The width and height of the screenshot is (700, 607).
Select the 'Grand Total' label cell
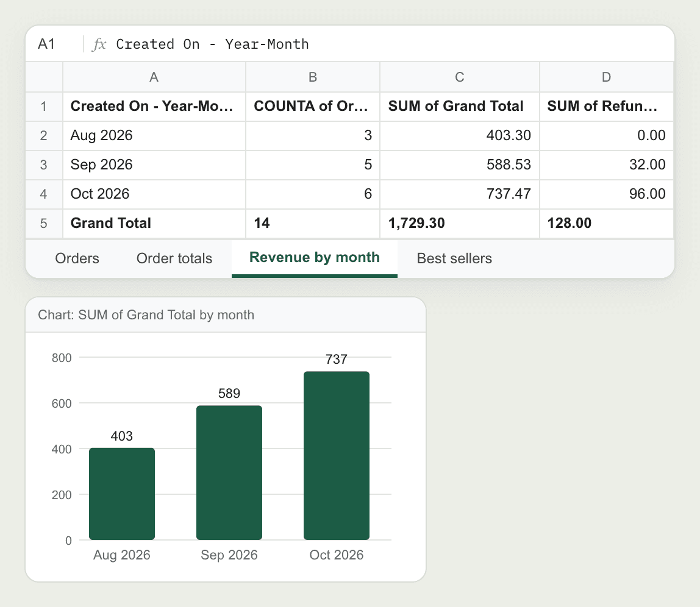coord(154,223)
